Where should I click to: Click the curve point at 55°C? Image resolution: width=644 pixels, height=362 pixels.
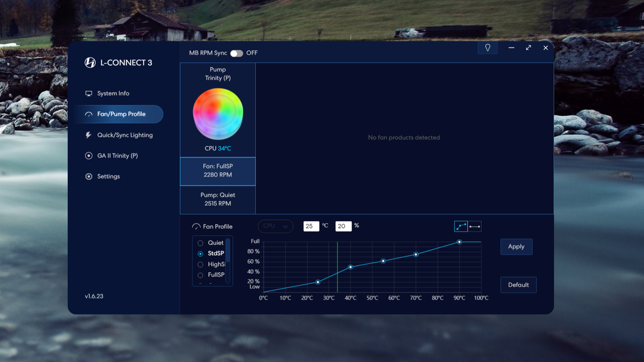click(x=383, y=261)
